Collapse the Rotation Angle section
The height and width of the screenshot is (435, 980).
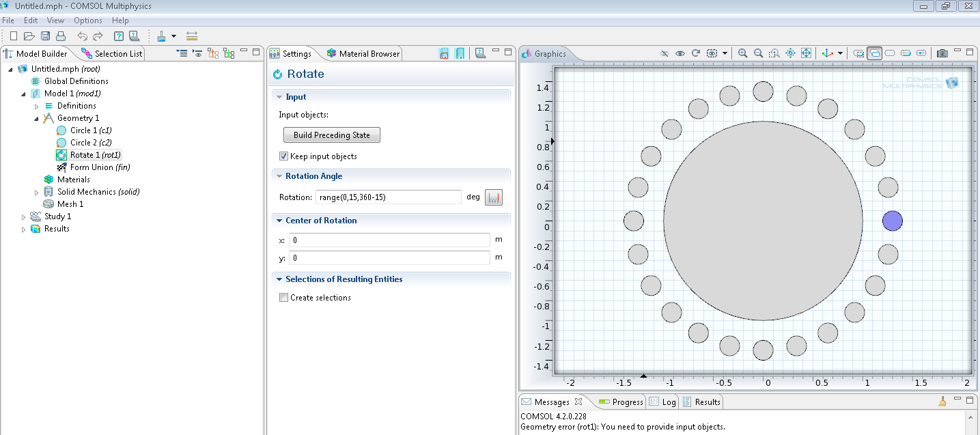pyautogui.click(x=279, y=176)
